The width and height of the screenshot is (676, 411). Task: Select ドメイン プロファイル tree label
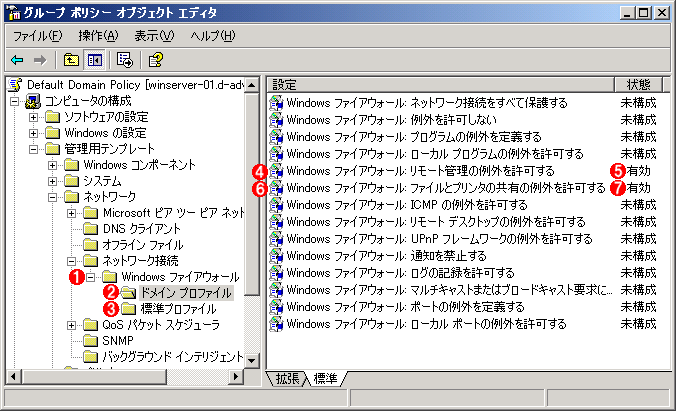(x=186, y=293)
